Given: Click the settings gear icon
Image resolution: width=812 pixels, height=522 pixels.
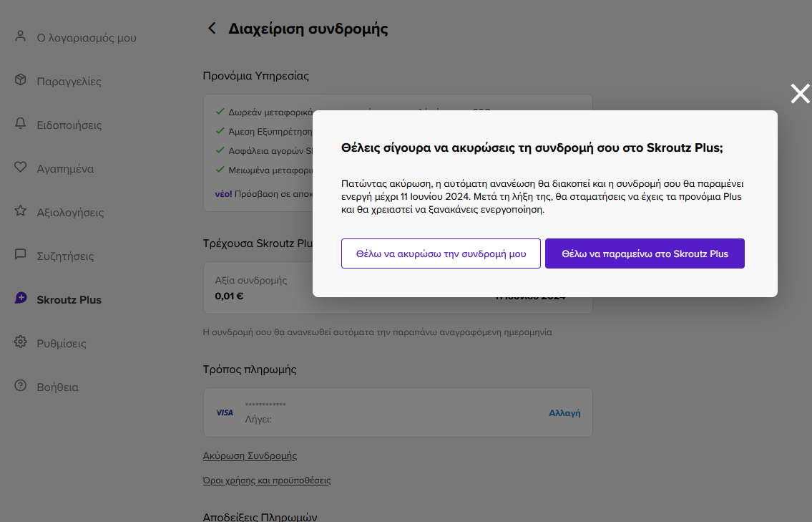Looking at the screenshot, I should tap(20, 342).
